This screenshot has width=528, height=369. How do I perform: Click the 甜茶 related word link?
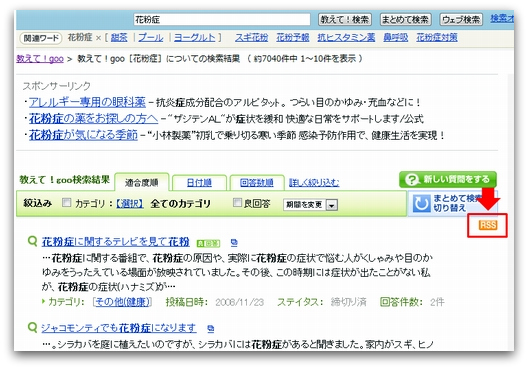coord(119,37)
